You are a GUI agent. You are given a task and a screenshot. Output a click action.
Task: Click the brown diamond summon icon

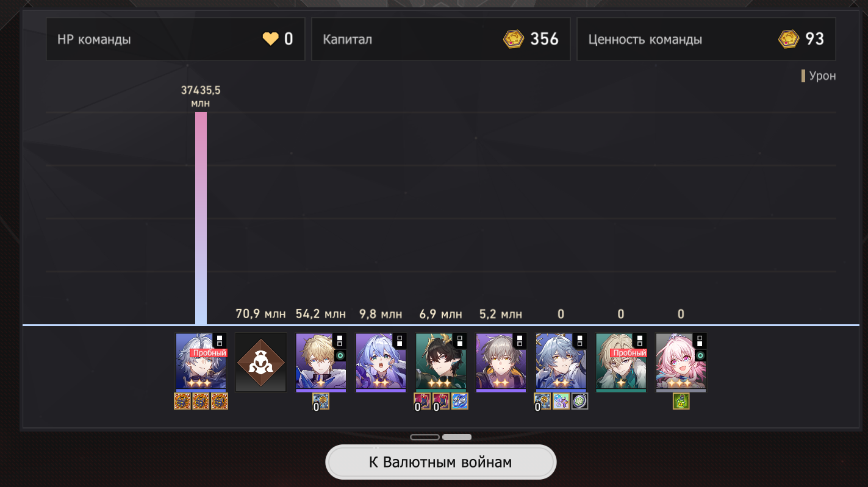(x=261, y=362)
